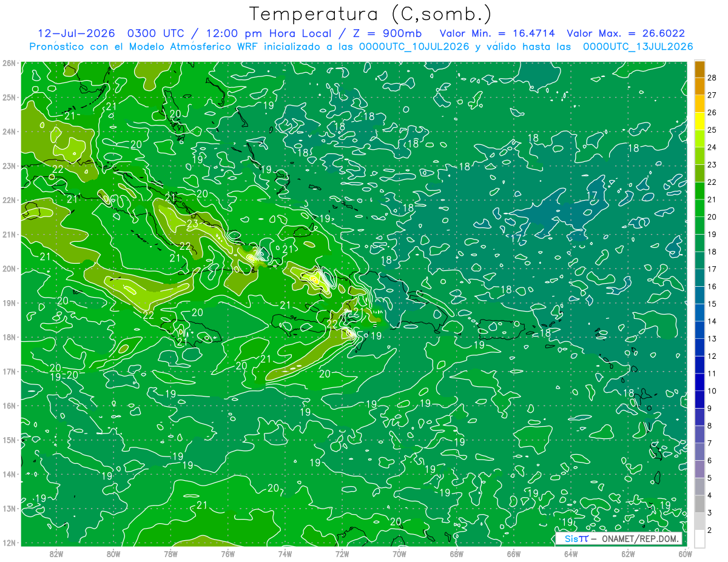This screenshot has width=728, height=562.
Task: Click the latitude axis label "26N"
Action: [x=10, y=63]
